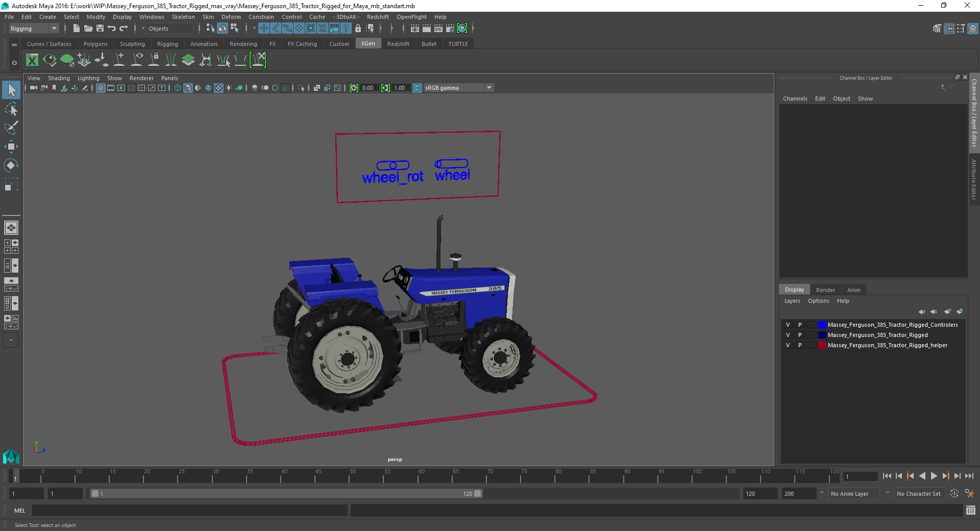
Task: Activate the Lasso Select tool
Action: [x=11, y=109]
